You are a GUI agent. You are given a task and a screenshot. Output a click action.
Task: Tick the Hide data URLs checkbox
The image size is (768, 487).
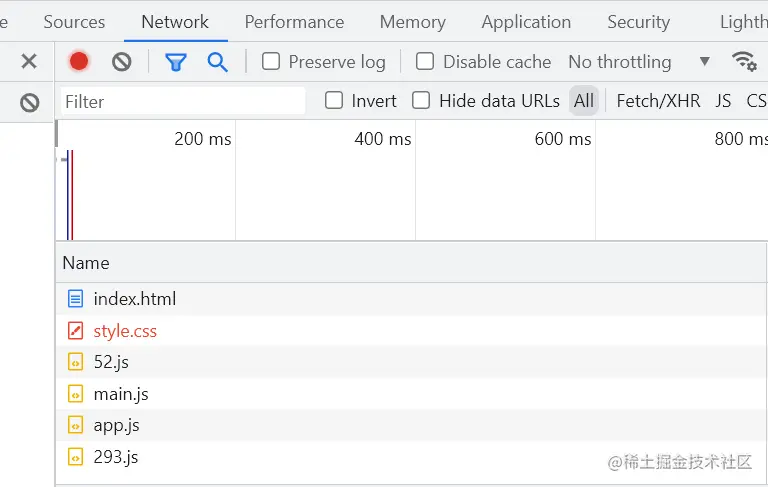click(421, 101)
